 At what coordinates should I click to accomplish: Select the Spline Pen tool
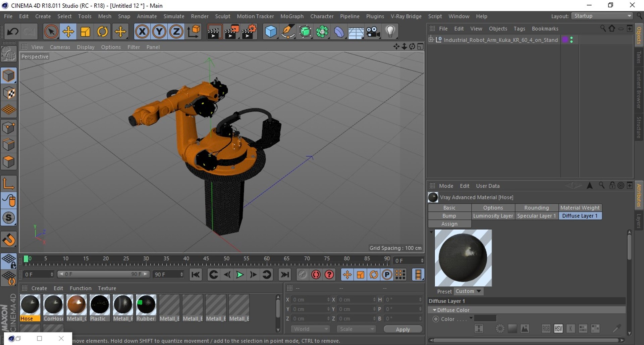coord(288,32)
